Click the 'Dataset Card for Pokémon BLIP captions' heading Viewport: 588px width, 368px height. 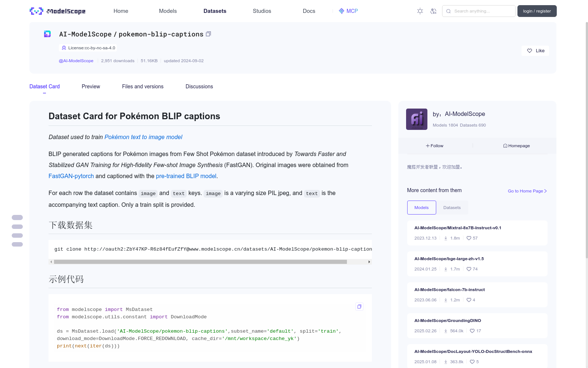click(x=135, y=116)
